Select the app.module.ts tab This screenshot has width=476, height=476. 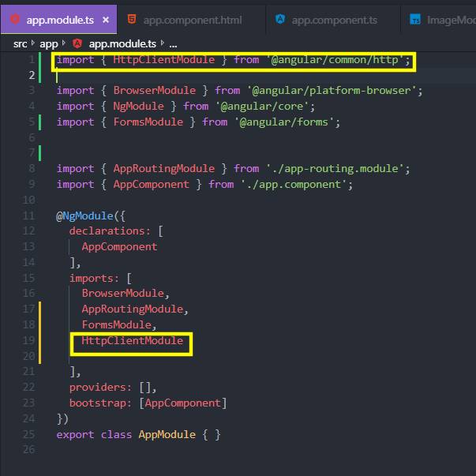tap(58, 20)
